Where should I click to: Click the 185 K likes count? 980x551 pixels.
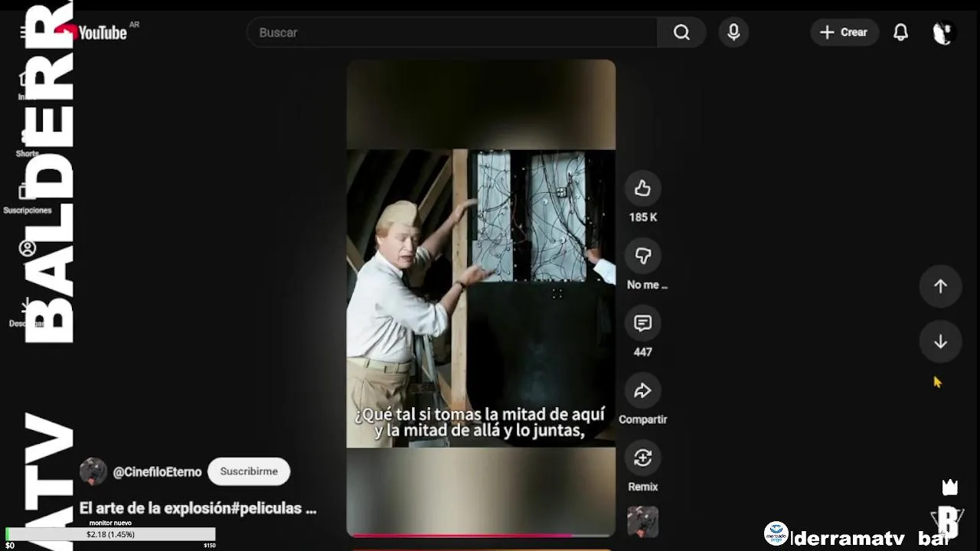tap(643, 217)
